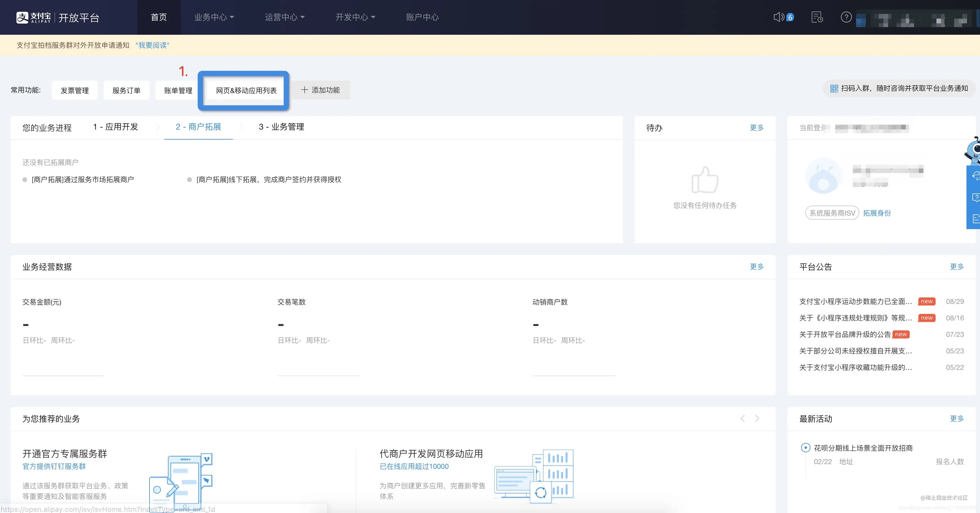Expand the 开发中心 dropdown menu
The image size is (980, 513).
tap(355, 17)
